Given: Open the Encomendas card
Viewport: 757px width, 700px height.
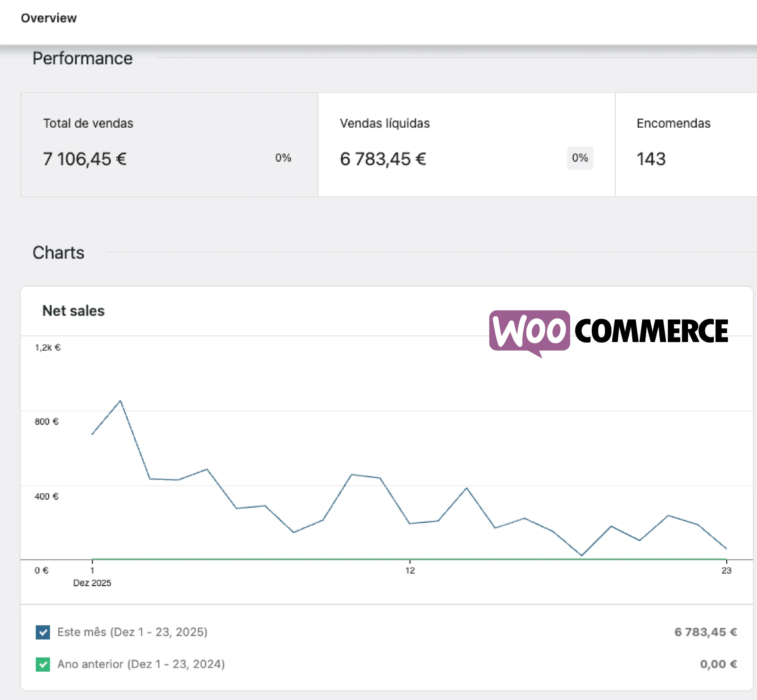Looking at the screenshot, I should pyautogui.click(x=686, y=144).
